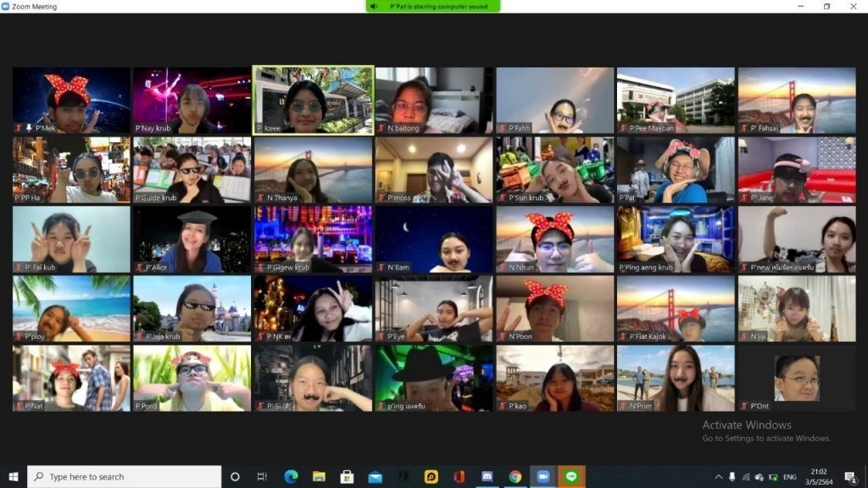Open Microsoft Office from the taskbar
The height and width of the screenshot is (488, 868).
(459, 477)
